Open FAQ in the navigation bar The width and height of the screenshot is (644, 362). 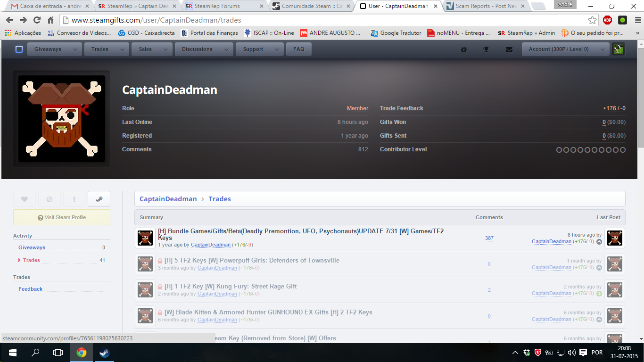(298, 49)
